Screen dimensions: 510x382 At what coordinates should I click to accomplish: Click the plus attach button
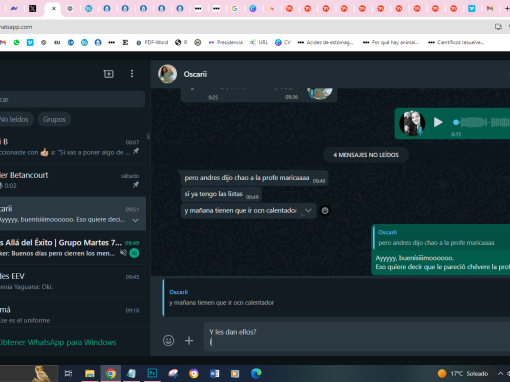point(189,340)
